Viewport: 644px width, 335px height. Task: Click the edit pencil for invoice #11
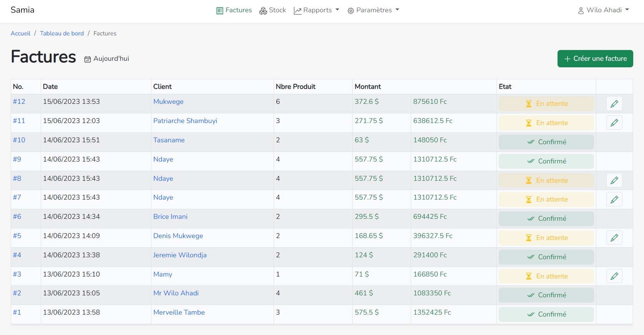click(614, 123)
